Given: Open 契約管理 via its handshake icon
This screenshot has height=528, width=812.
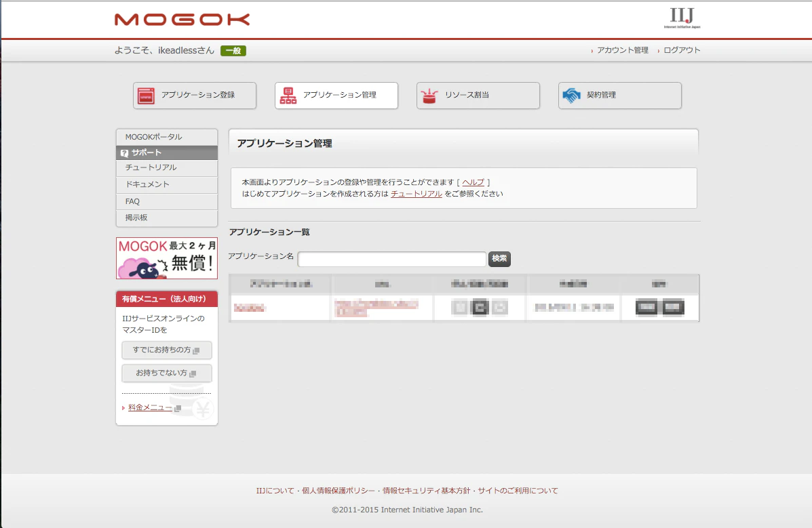Looking at the screenshot, I should click(571, 96).
